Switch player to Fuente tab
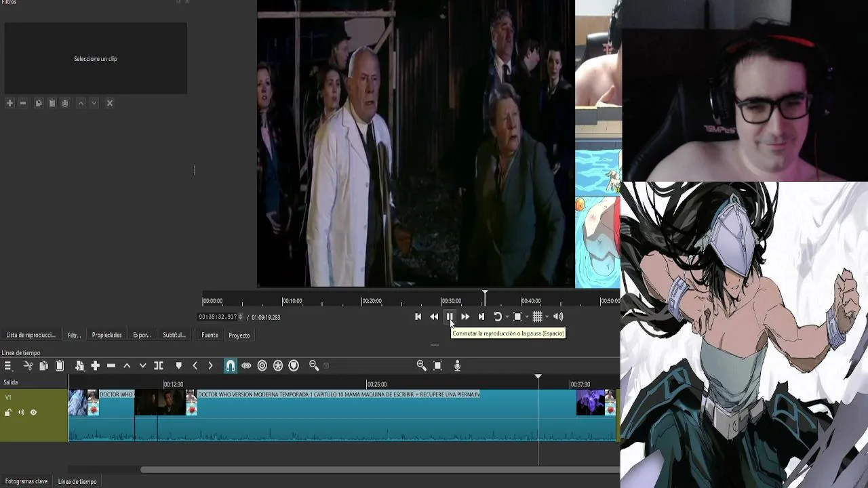The image size is (868, 488). point(210,335)
